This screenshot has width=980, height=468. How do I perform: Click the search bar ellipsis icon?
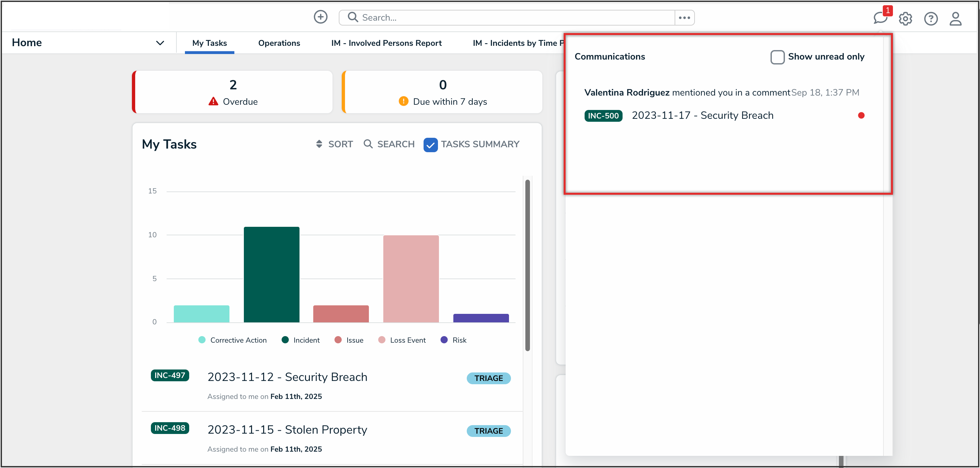[x=684, y=17]
